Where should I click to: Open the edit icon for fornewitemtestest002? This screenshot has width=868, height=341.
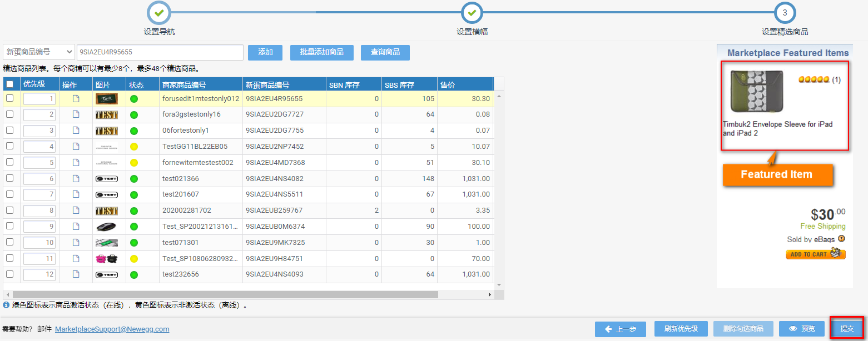pos(76,163)
